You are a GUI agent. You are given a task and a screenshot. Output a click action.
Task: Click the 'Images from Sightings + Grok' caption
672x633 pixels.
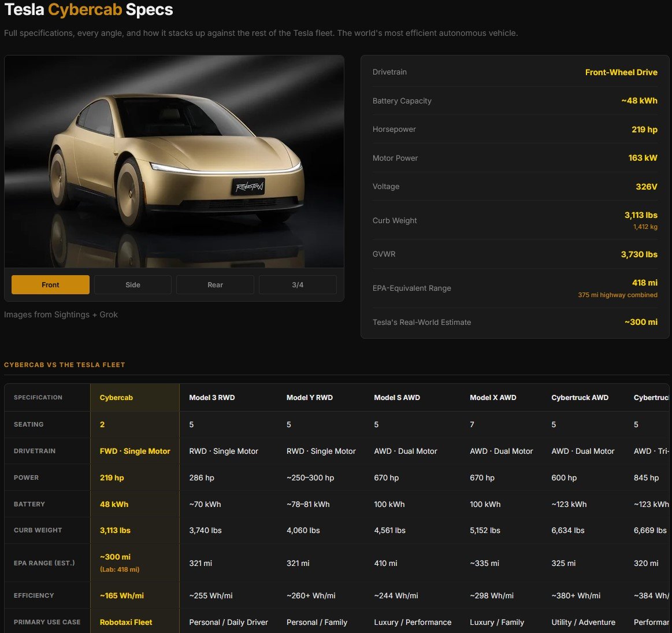click(61, 314)
